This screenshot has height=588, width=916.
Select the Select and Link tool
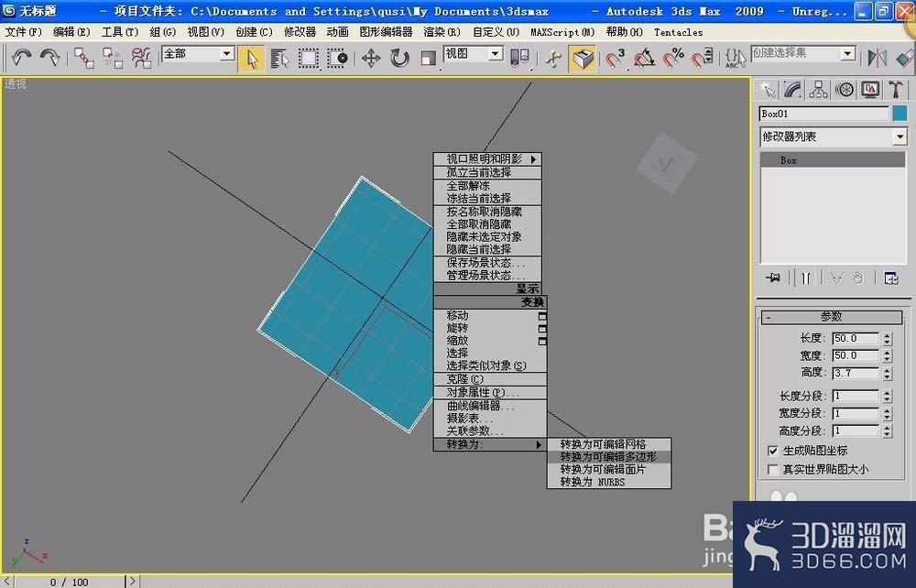[x=84, y=58]
